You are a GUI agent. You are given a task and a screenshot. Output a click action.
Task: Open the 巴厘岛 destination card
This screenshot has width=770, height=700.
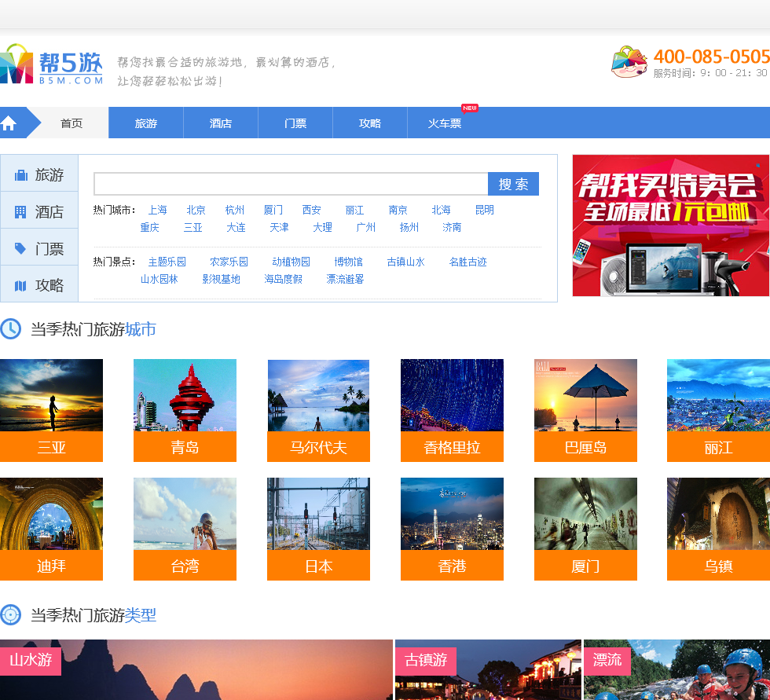click(x=586, y=410)
